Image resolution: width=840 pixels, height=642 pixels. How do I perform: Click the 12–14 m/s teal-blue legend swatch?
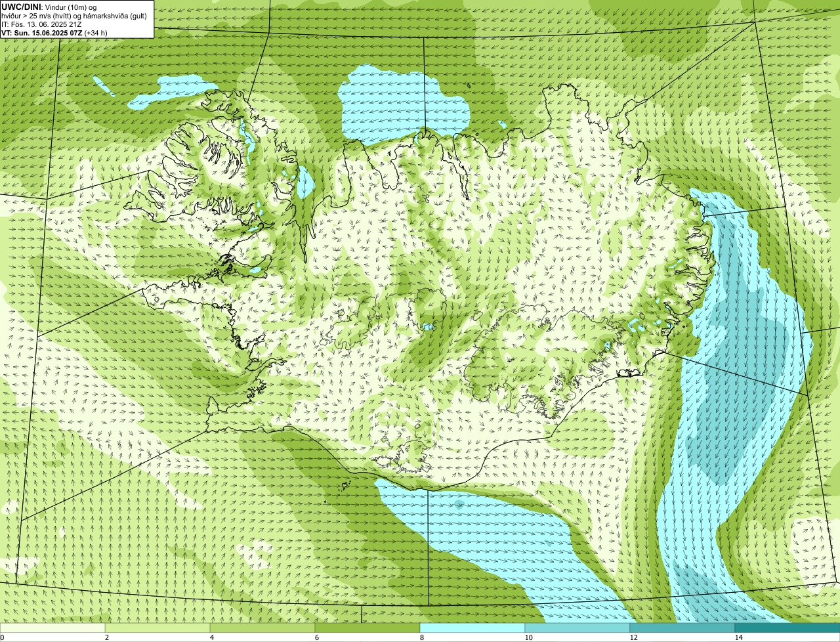click(682, 628)
